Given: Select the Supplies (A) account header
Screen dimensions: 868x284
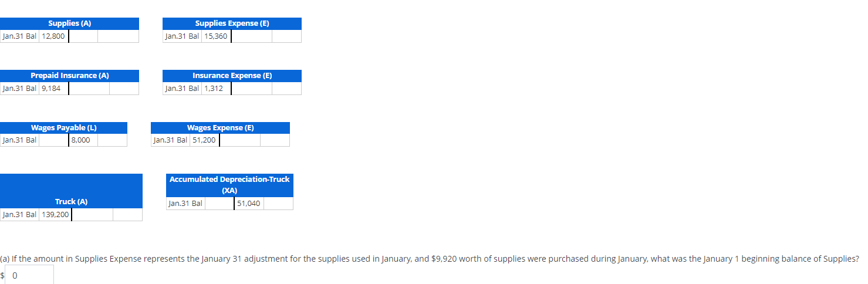Looking at the screenshot, I should click(69, 23).
